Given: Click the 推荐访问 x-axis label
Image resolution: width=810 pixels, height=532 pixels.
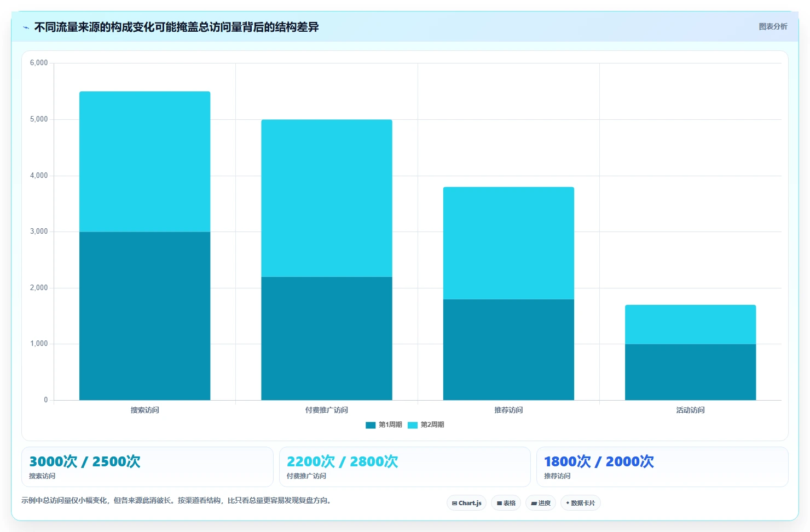Looking at the screenshot, I should pyautogui.click(x=508, y=410).
